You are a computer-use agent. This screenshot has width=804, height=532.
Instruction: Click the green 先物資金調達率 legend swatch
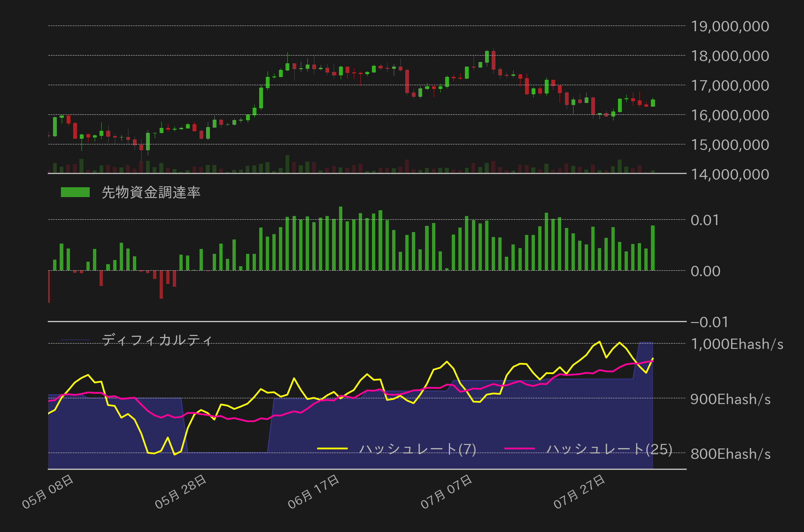(75, 192)
